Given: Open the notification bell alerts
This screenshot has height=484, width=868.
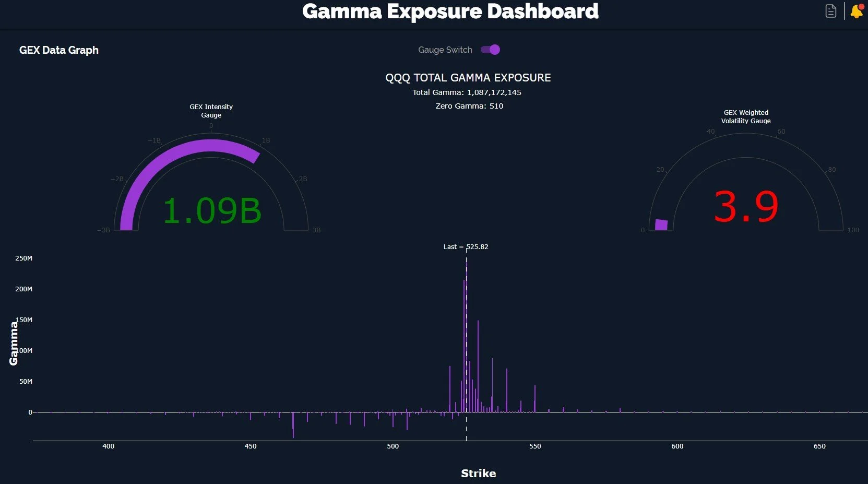Looking at the screenshot, I should coord(857,11).
